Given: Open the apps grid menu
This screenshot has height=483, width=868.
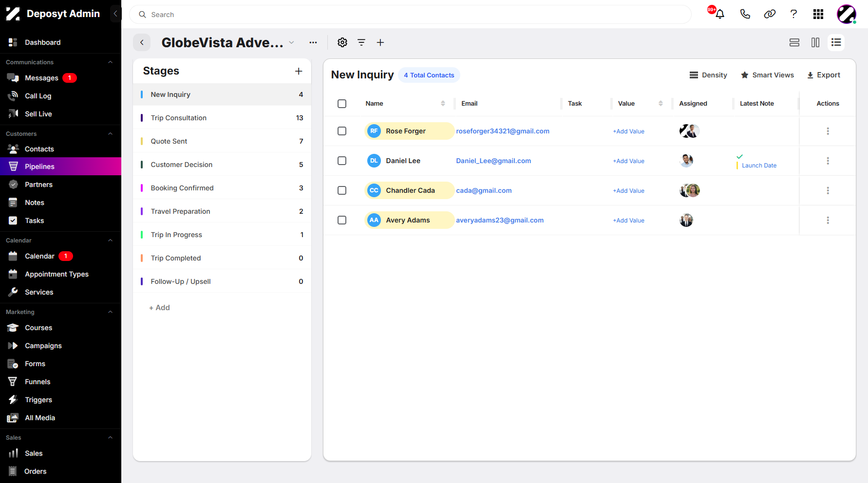Looking at the screenshot, I should pyautogui.click(x=818, y=14).
